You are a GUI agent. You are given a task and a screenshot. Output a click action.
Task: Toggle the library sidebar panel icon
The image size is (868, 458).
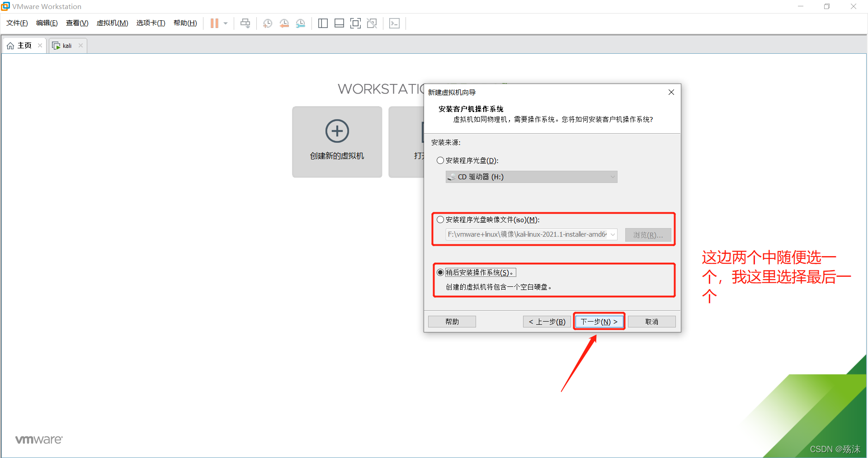tap(323, 23)
